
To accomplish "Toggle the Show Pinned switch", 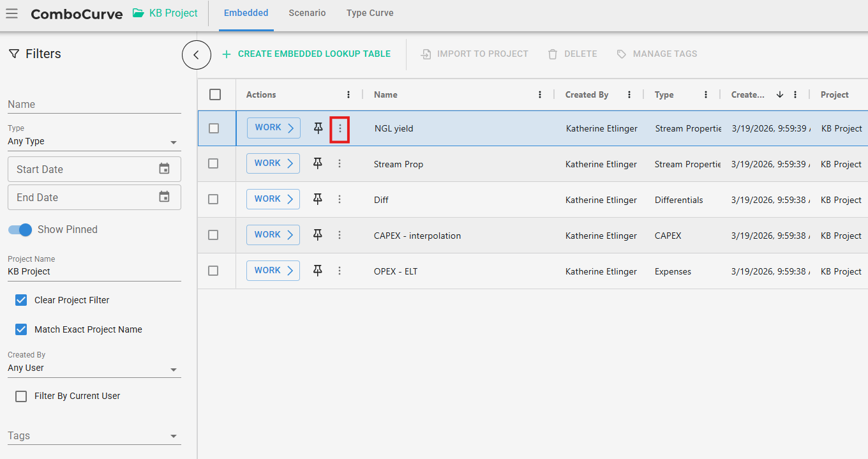I will click(20, 230).
